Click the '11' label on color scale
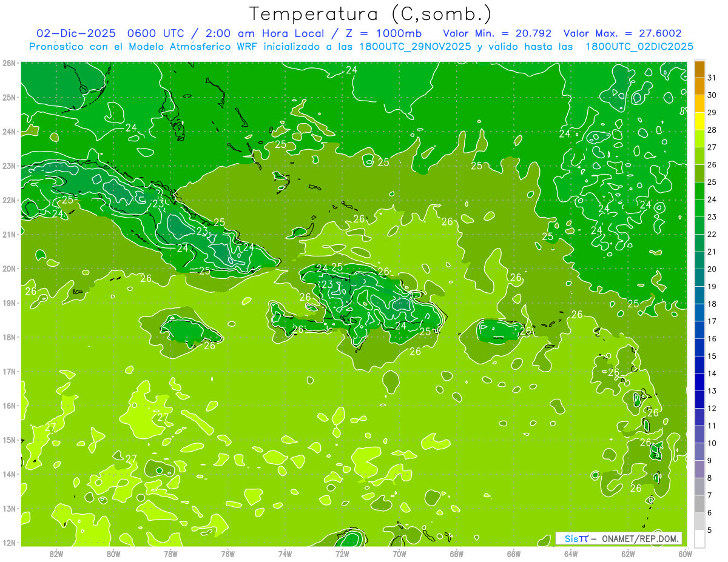The width and height of the screenshot is (728, 562). click(x=712, y=426)
